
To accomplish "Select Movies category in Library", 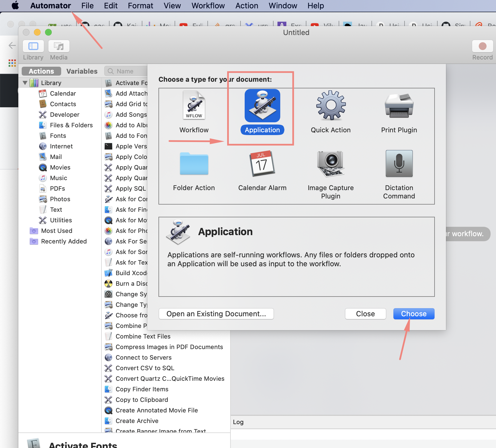I will [x=60, y=167].
